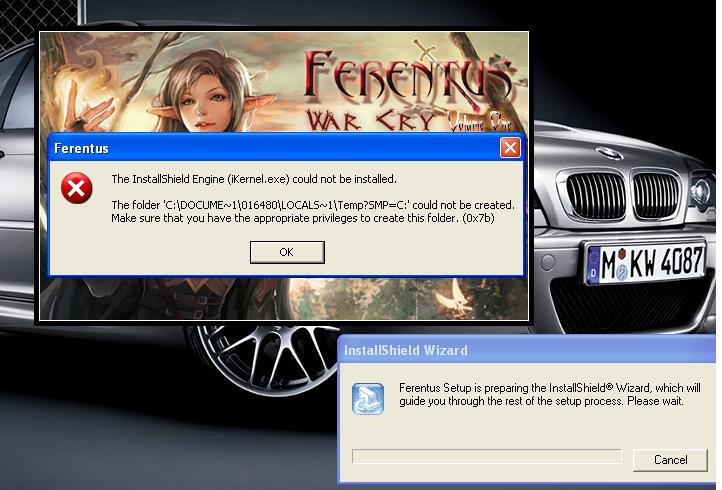
Task: Click OK in the Ferentus error dialog
Action: pos(287,252)
